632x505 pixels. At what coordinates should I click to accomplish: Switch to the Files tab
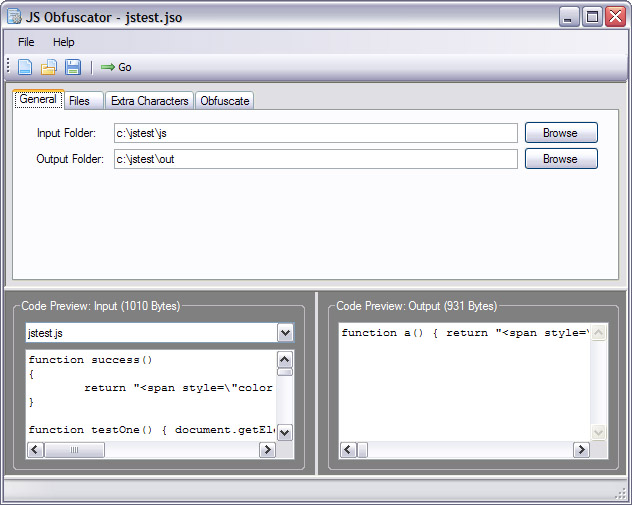tap(83, 101)
